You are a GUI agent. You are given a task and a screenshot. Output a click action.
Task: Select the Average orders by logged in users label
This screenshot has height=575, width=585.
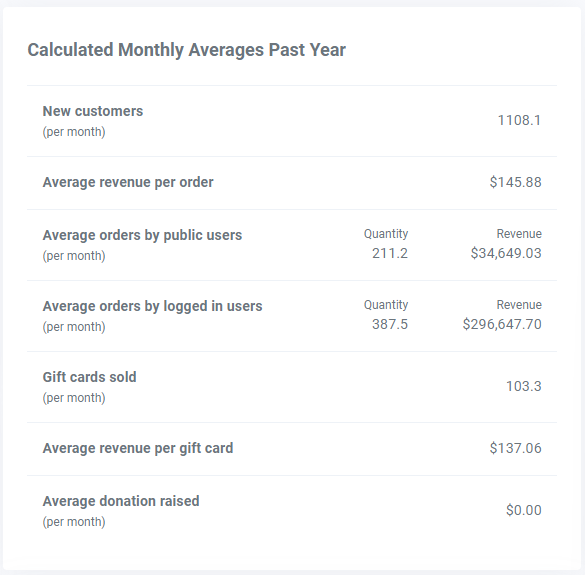[152, 306]
